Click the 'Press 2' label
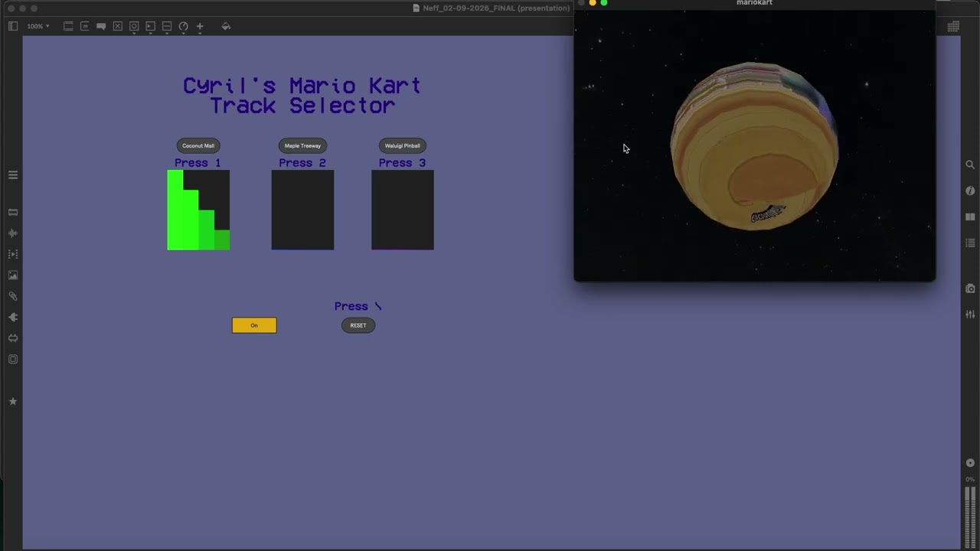 [302, 163]
